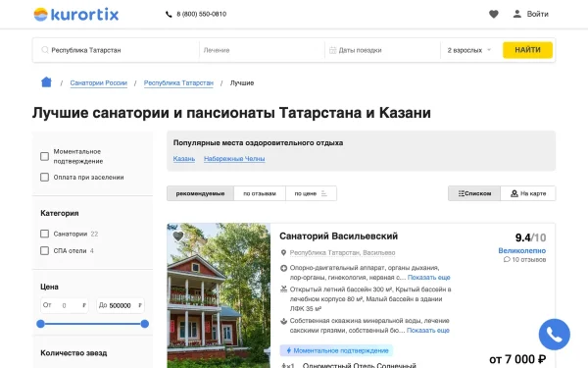588x368 pixels.
Task: Switch to Списком list view
Action: tap(474, 193)
